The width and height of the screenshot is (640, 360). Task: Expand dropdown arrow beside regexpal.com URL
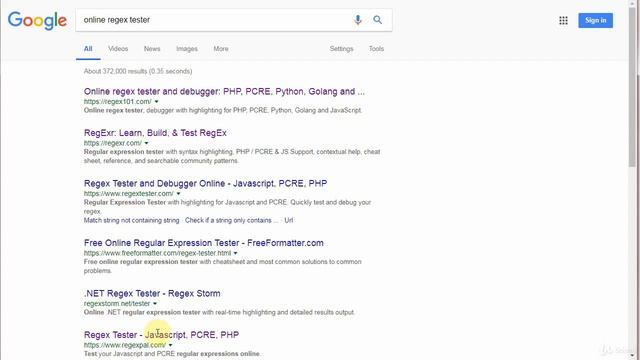point(171,345)
